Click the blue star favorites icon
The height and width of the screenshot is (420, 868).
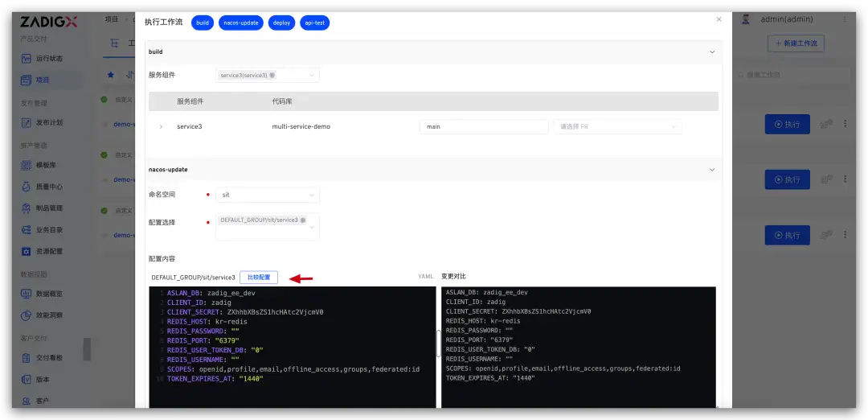[111, 74]
